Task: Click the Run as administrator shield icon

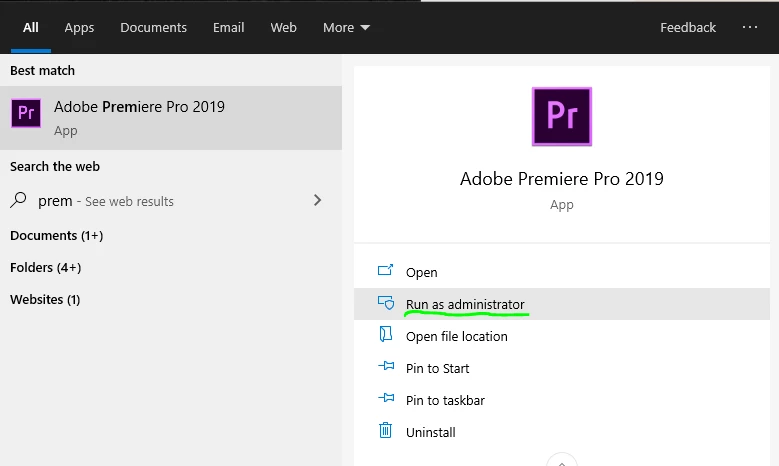Action: (x=385, y=304)
